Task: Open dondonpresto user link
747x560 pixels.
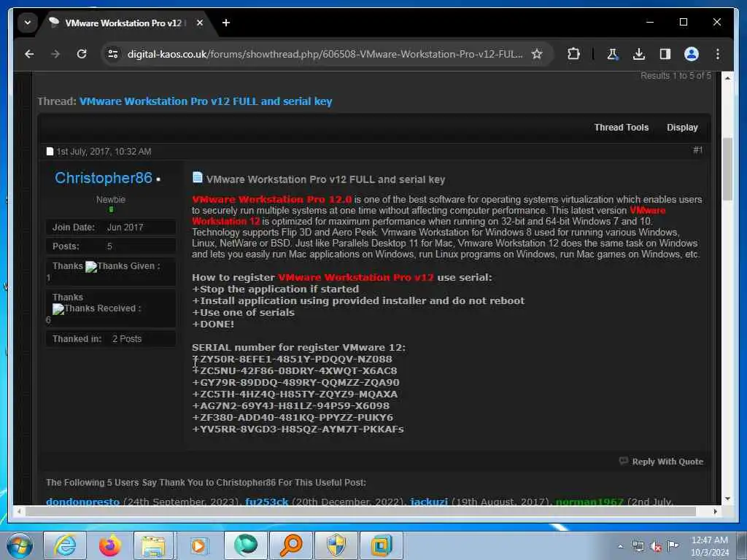Action: pos(83,502)
